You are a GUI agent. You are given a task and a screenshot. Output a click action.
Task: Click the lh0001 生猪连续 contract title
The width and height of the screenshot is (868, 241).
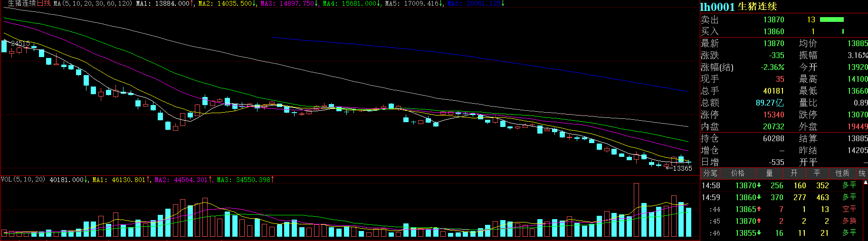(x=738, y=7)
